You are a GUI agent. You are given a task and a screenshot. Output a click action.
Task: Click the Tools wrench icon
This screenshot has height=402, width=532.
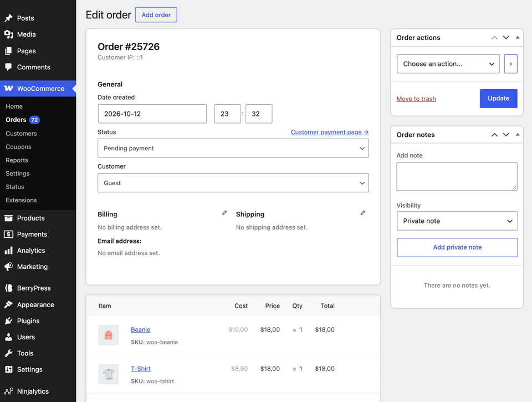(x=8, y=353)
